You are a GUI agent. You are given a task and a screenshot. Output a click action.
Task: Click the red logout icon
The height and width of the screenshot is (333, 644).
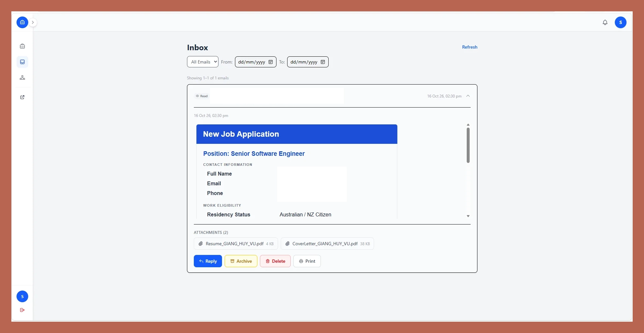(22, 310)
